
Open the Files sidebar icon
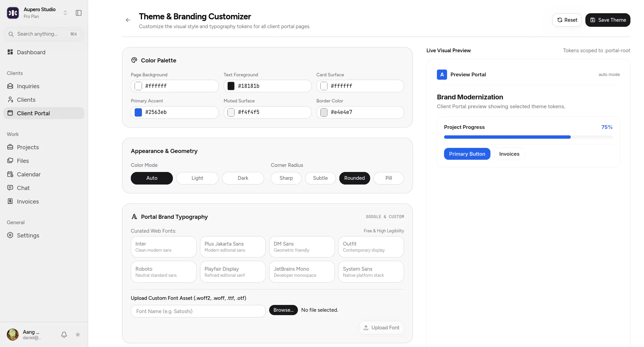10,160
